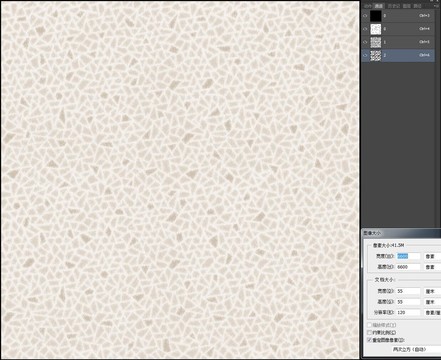Screen dimensions: 441x360
Task: Select the highlighted bottom channel thumbnail
Action: (x=376, y=55)
